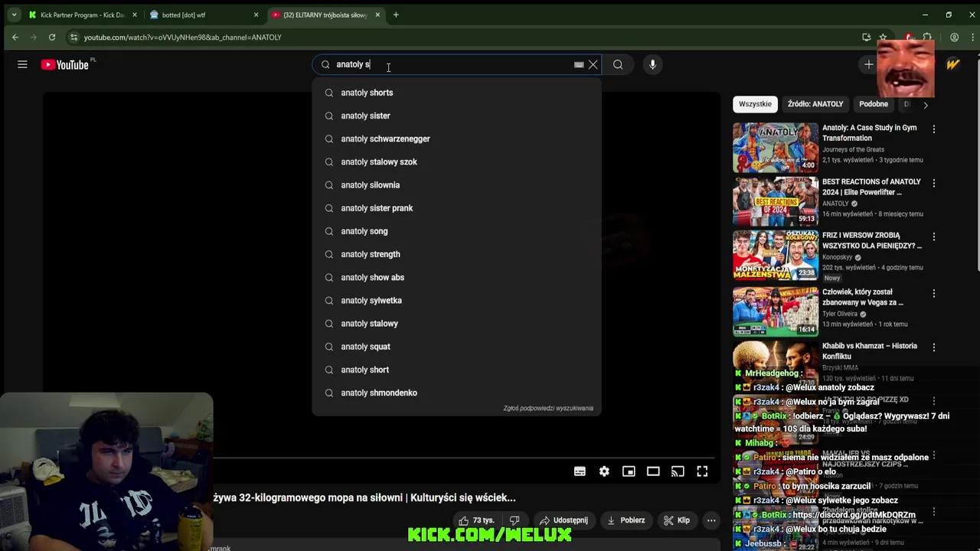The image size is (980, 551).
Task: Open menu for 'Khabib vs Khamzat' video
Action: (x=933, y=347)
